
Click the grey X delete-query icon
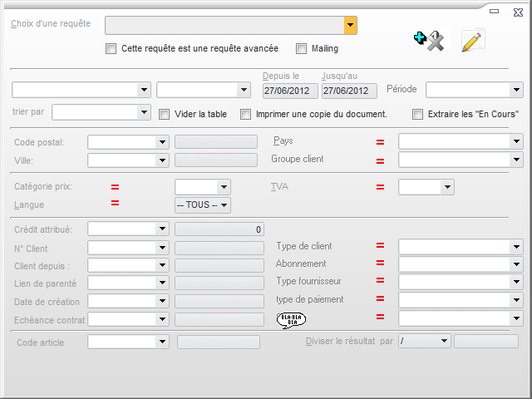tap(436, 42)
